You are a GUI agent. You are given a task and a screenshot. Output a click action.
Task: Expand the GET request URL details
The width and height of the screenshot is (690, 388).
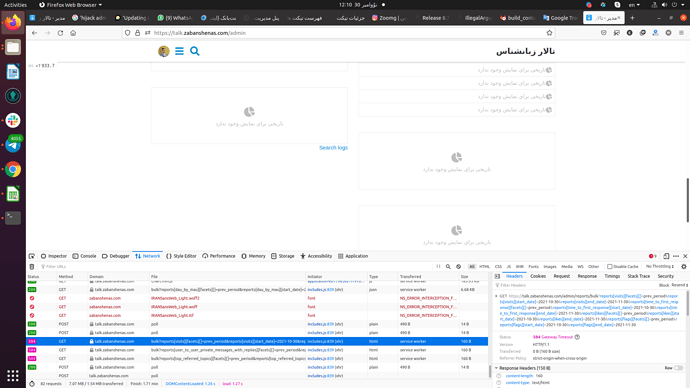[496, 296]
